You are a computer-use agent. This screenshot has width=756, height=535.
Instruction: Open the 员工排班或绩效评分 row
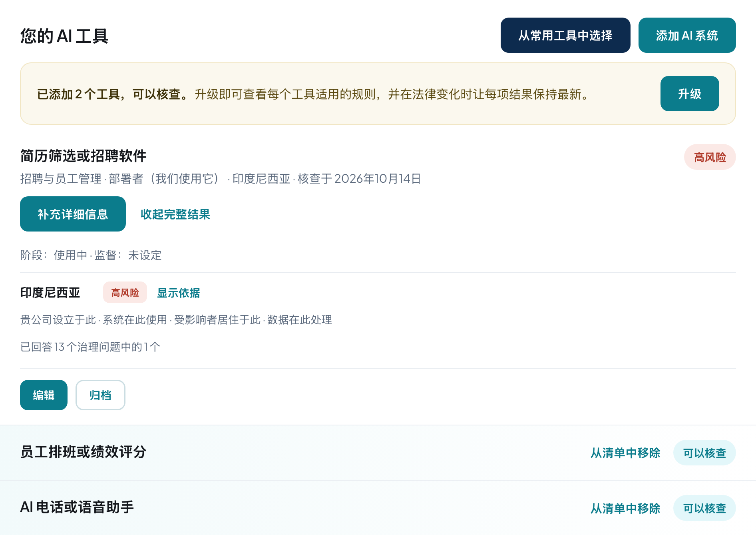(x=378, y=453)
